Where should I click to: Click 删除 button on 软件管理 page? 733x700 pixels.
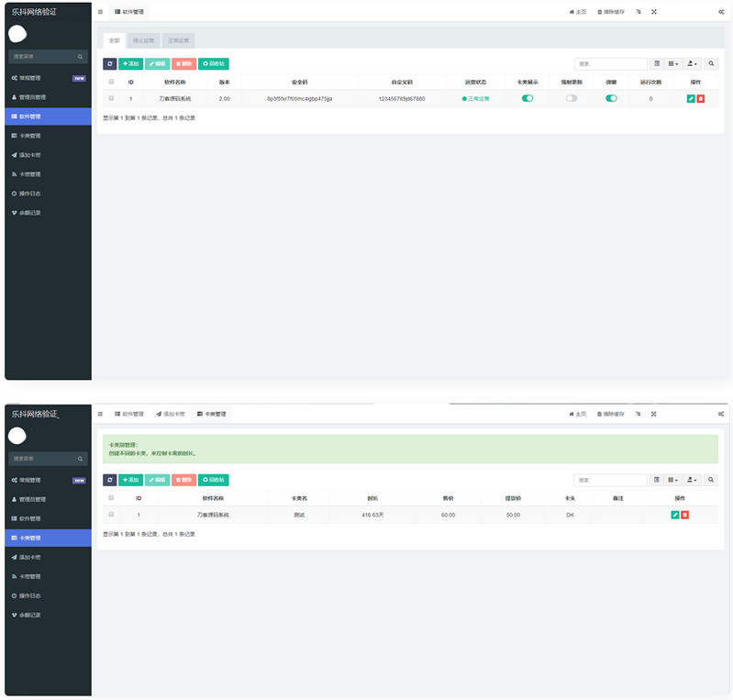click(x=183, y=63)
